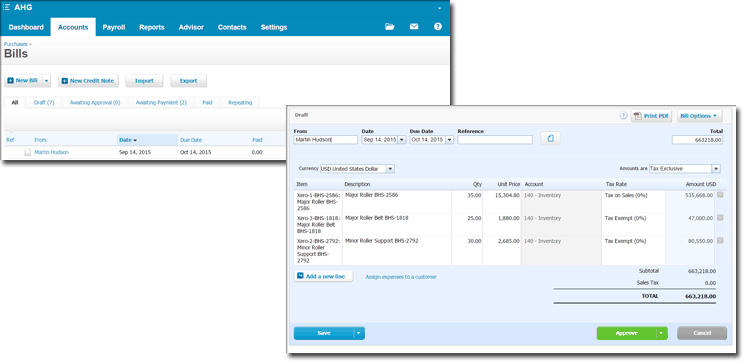The image size is (747, 363).
Task: Select the Awaiting Payment (2) tab
Action: coord(161,102)
